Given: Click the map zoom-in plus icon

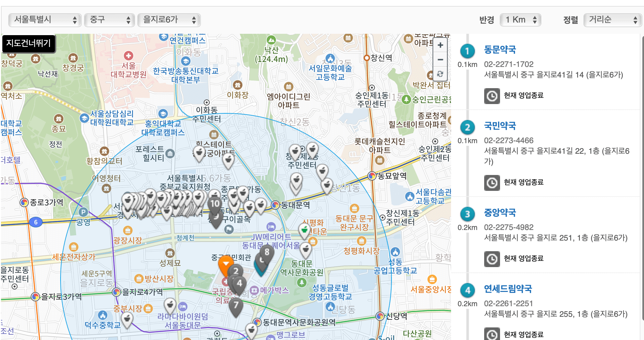Looking at the screenshot, I should coord(440,45).
